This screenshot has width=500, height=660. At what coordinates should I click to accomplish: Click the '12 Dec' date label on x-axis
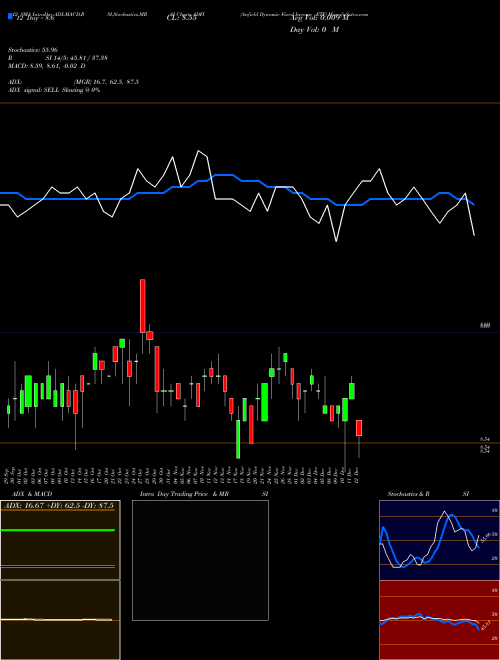click(356, 474)
